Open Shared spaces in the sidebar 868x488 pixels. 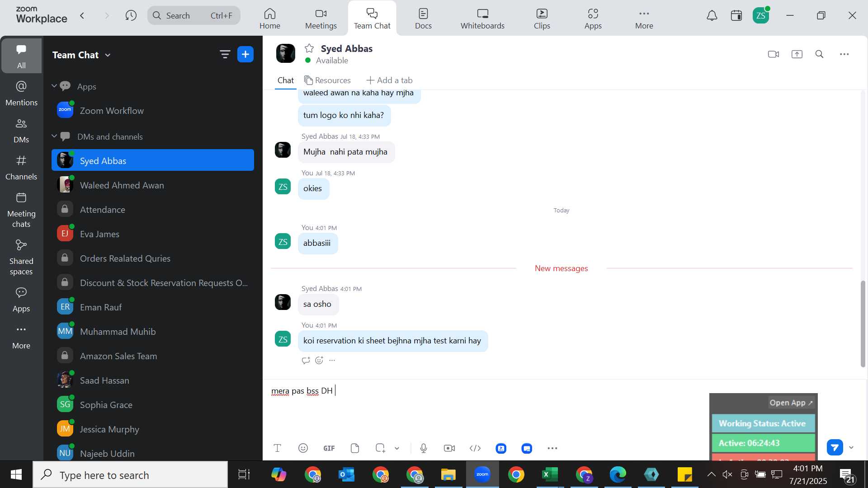point(21,258)
